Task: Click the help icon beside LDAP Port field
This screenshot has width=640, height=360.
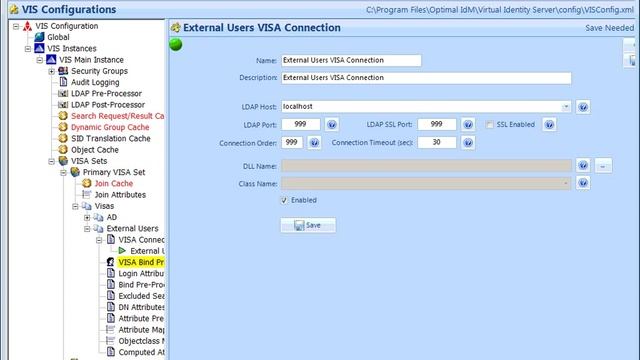Action: (331, 124)
